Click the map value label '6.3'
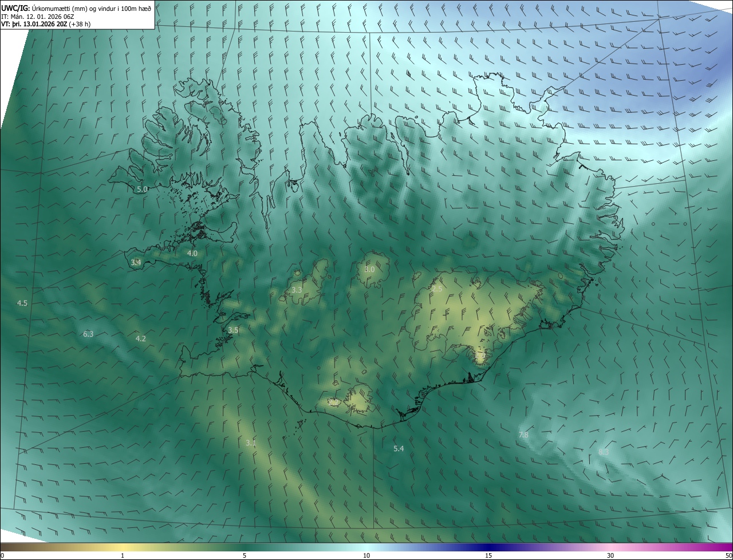733x560 pixels. click(88, 334)
